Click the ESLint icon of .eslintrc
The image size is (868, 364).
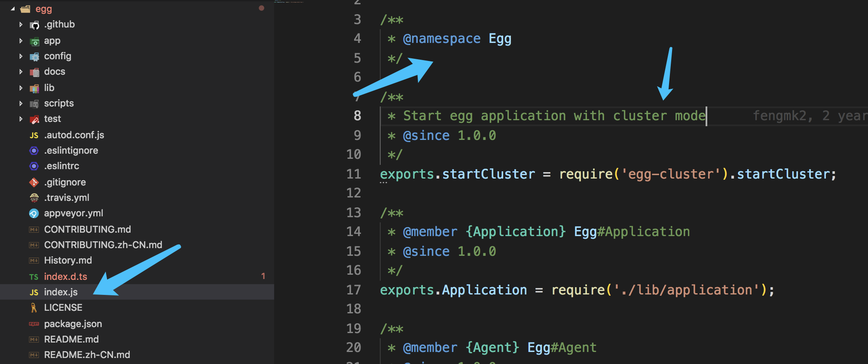click(34, 166)
